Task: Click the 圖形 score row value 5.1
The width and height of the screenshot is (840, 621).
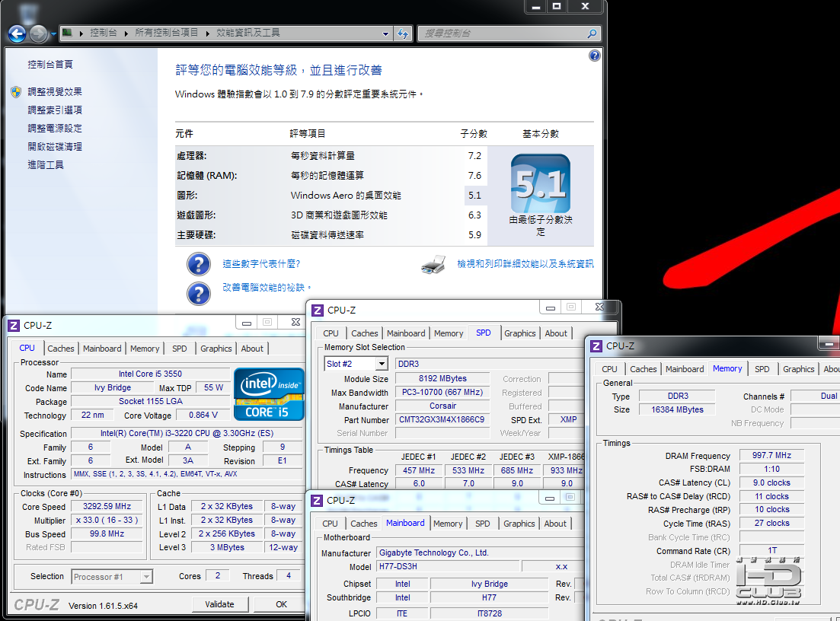Action: point(474,196)
